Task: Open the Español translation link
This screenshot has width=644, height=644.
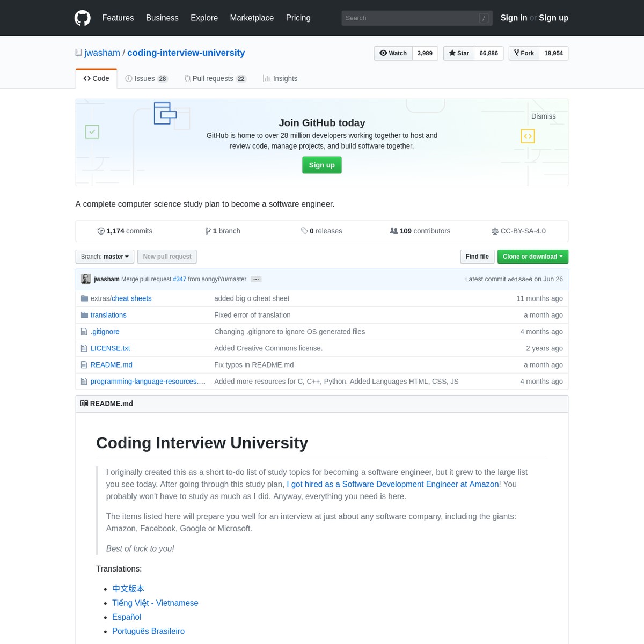Action: (127, 617)
